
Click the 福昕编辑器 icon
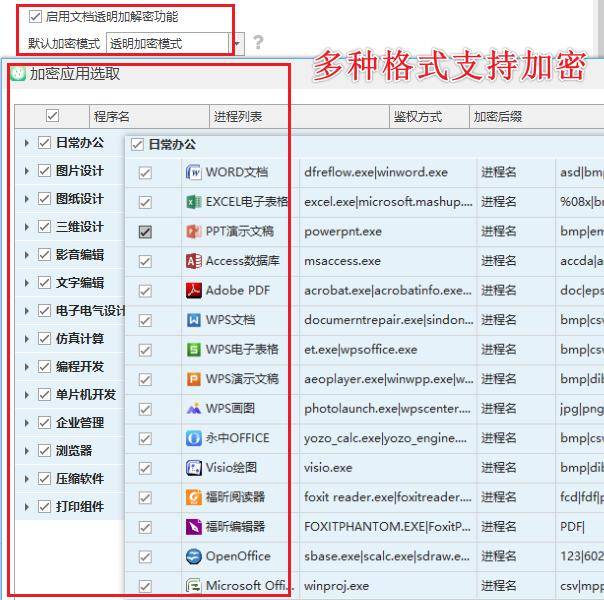pos(193,527)
